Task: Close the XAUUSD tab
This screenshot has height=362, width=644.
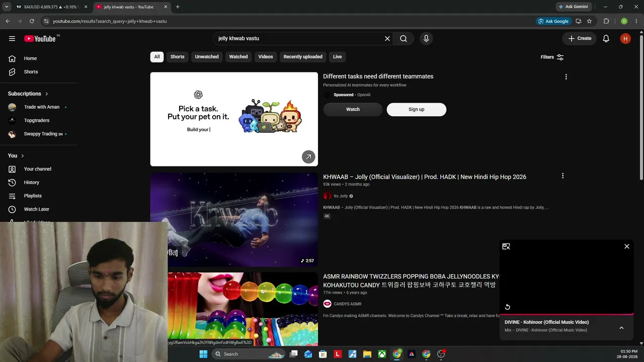Action: [x=86, y=7]
